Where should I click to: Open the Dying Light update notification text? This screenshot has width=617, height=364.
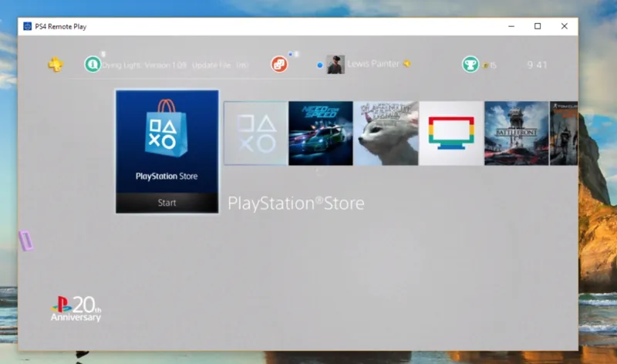tap(175, 65)
